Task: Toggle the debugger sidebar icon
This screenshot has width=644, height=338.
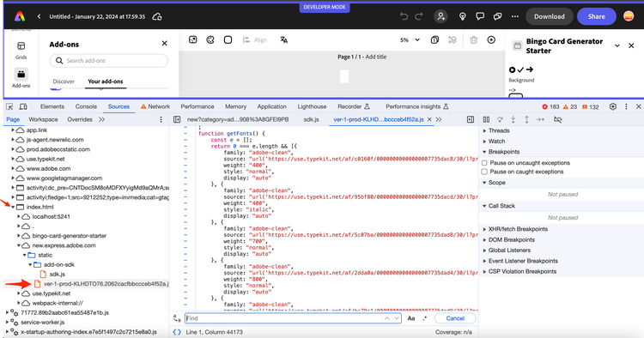Action: click(471, 119)
